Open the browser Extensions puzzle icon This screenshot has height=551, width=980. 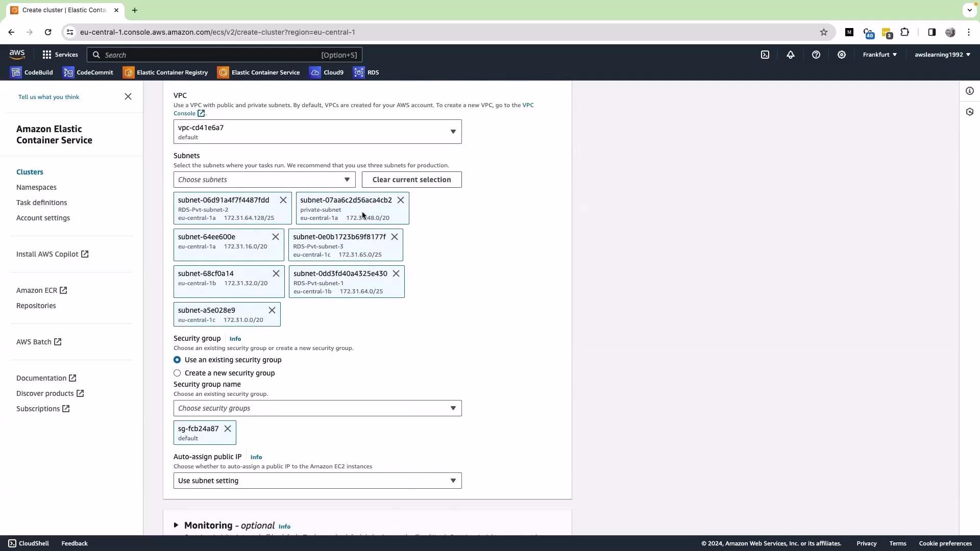coord(905,32)
